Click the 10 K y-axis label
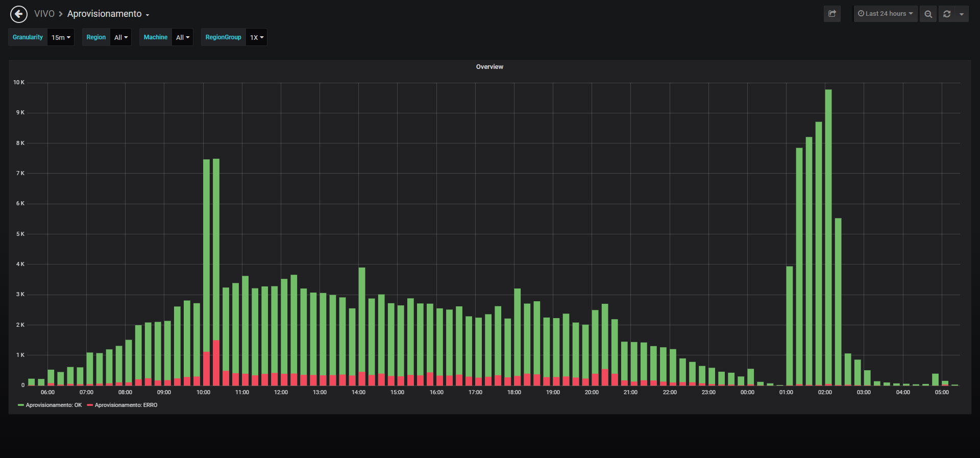 tap(19, 82)
